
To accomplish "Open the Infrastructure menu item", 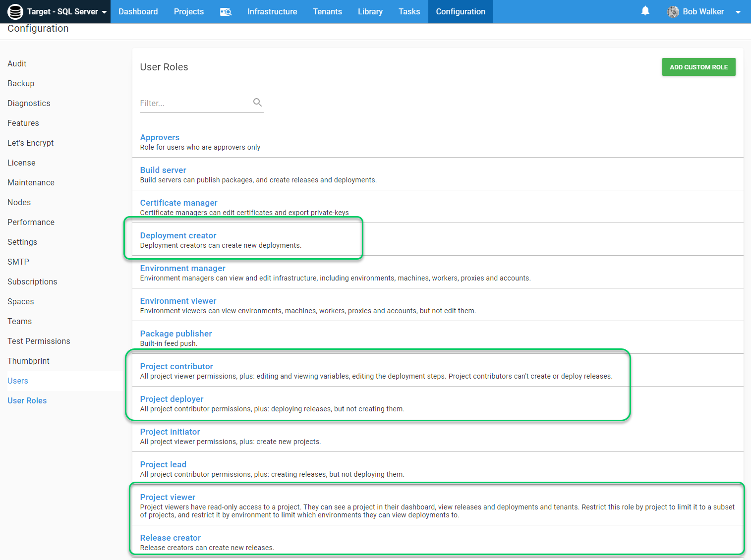I will 272,11.
